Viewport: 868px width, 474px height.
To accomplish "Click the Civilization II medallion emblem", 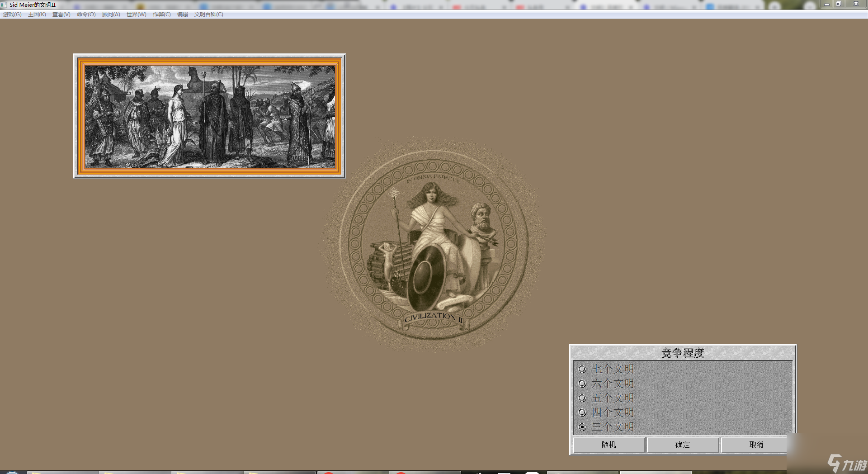I will click(x=434, y=244).
